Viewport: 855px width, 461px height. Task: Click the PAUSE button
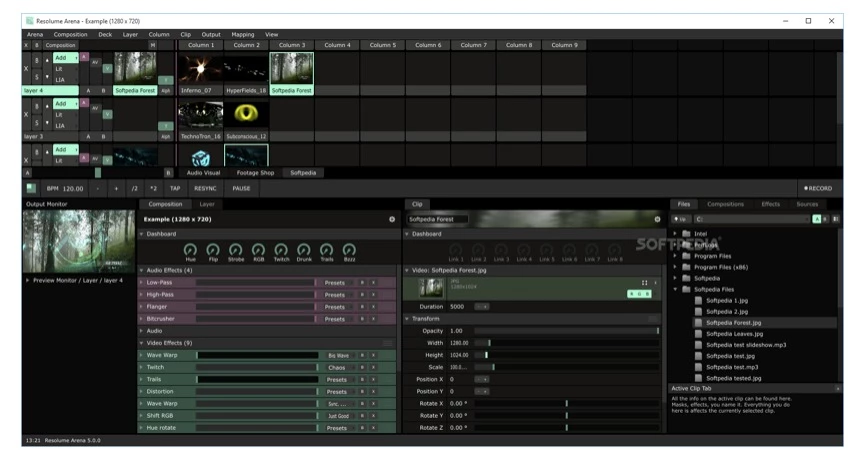[x=241, y=189]
